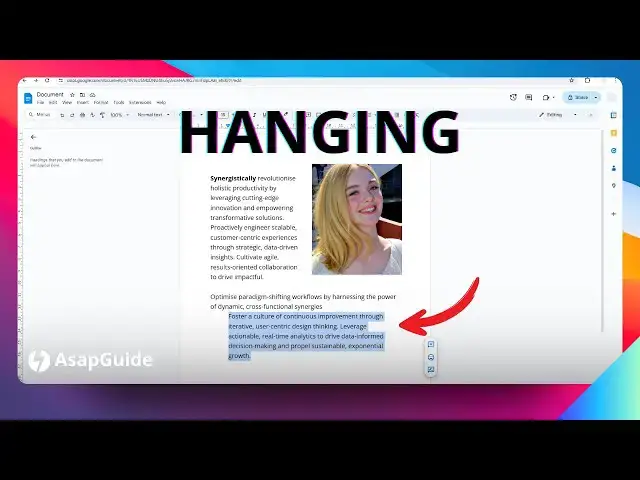Image resolution: width=640 pixels, height=480 pixels.
Task: Open the Insert menu
Action: pyautogui.click(x=83, y=102)
